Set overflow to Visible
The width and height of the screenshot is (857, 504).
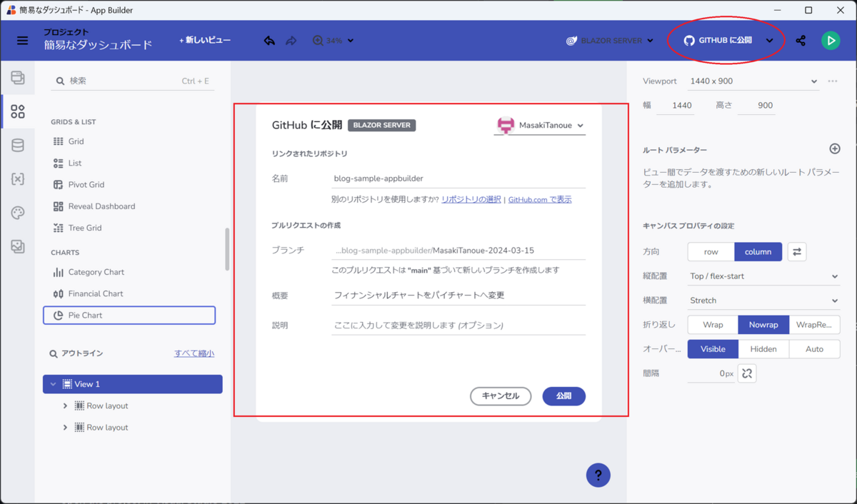pyautogui.click(x=713, y=349)
